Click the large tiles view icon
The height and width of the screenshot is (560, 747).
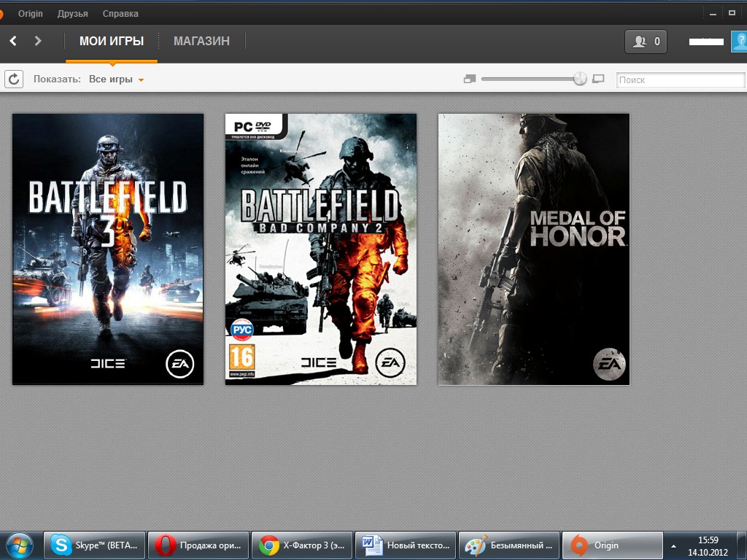598,79
